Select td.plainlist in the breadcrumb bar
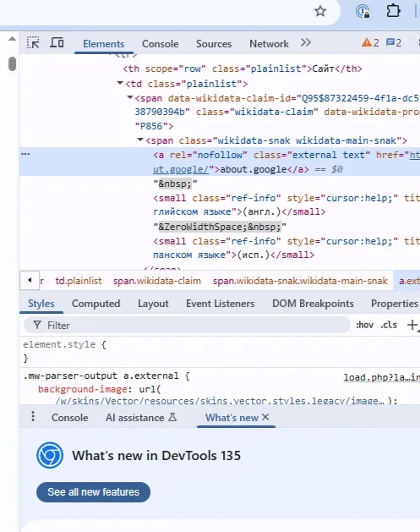The width and height of the screenshot is (420, 532). coord(79,281)
